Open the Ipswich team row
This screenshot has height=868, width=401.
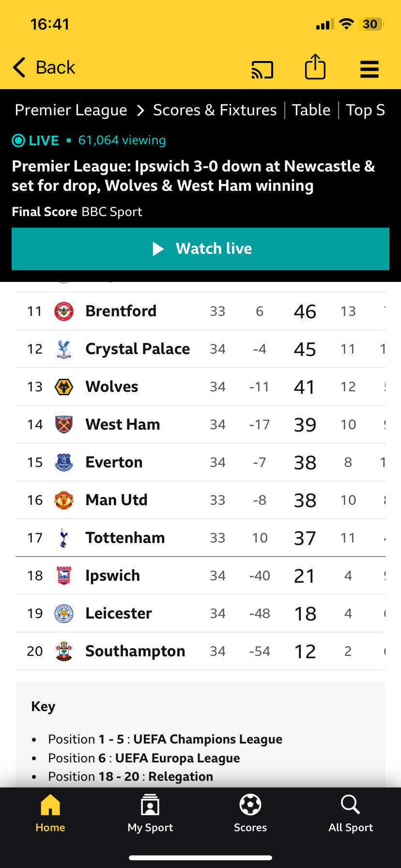pos(200,575)
